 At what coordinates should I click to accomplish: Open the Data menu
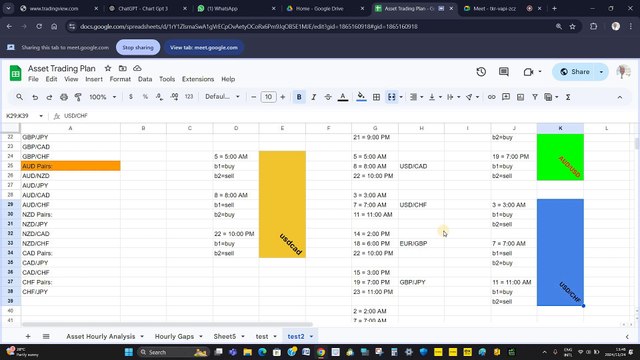click(x=145, y=79)
